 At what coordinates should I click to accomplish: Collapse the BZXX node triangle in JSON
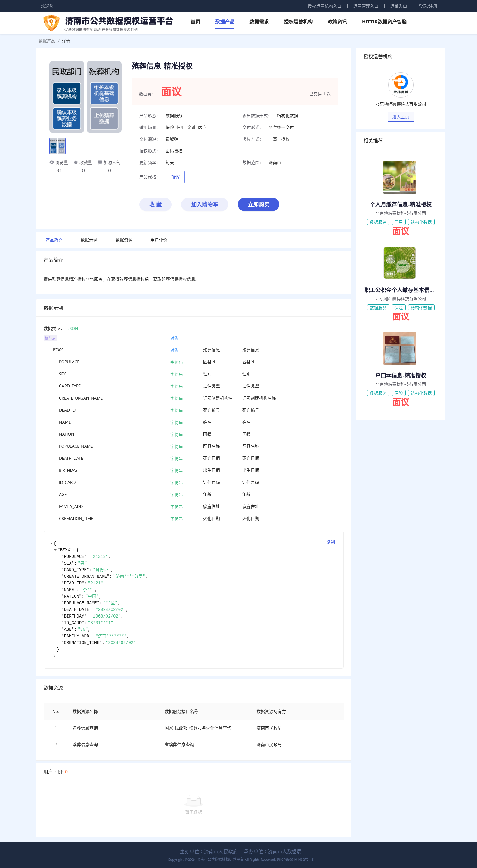tap(55, 550)
